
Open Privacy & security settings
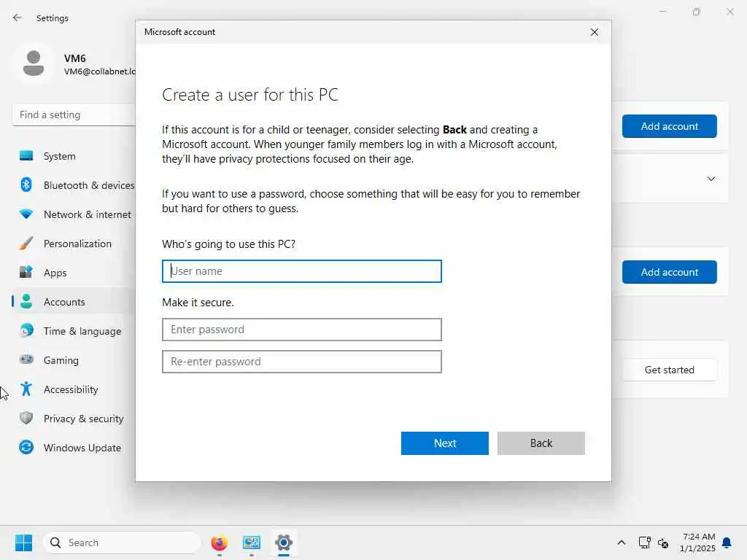[x=84, y=419]
